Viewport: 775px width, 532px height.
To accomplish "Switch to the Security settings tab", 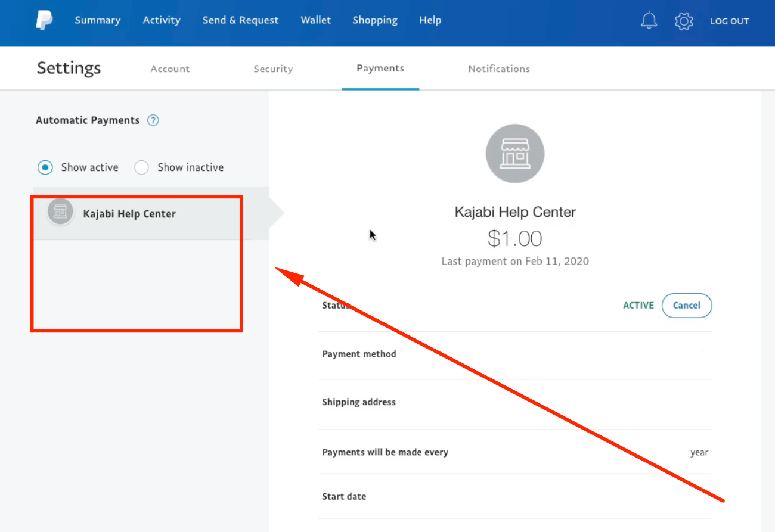I will (x=273, y=69).
